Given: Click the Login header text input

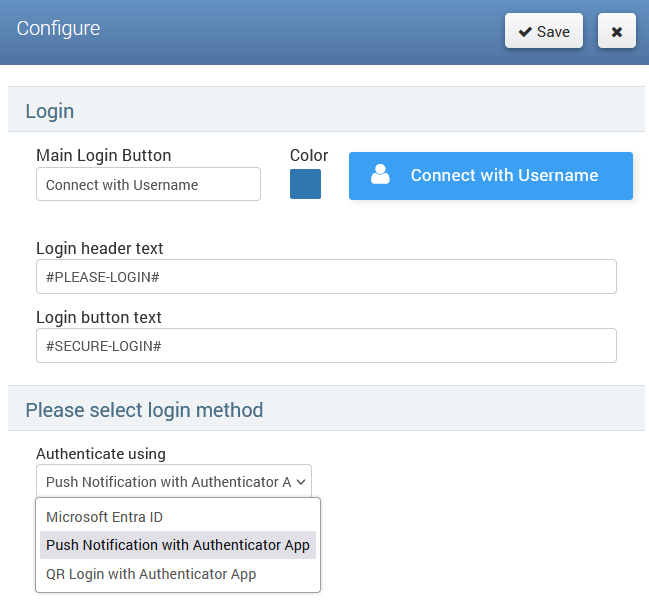Looking at the screenshot, I should (x=326, y=277).
